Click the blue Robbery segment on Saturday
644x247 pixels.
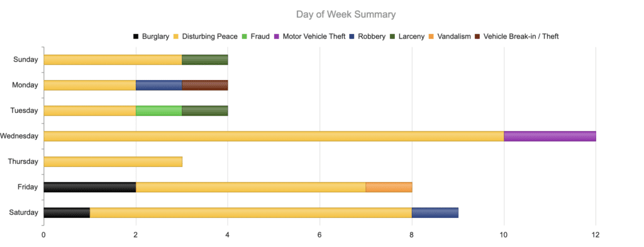pos(435,213)
